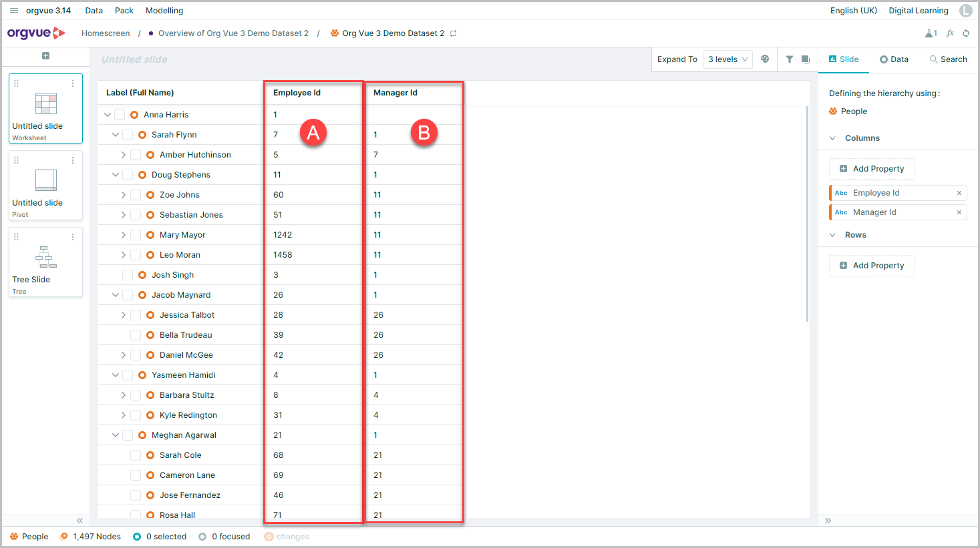Select the Amber Hutchinson row checkbox
This screenshot has width=980, height=548.
tap(136, 155)
